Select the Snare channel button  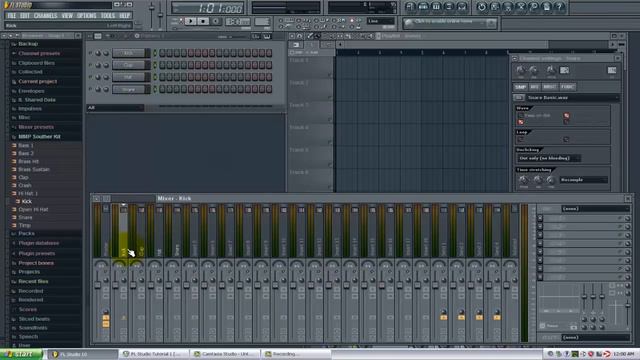coord(129,89)
